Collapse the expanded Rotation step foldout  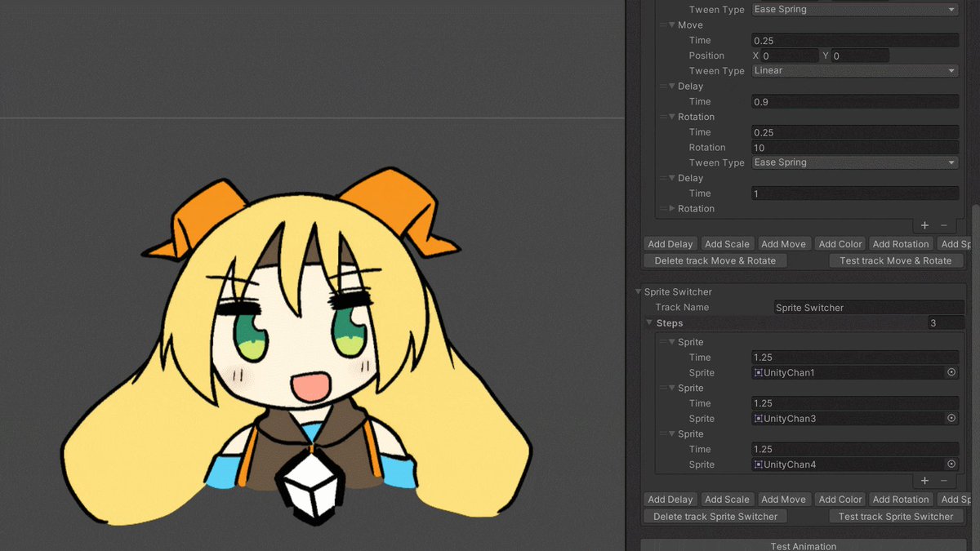coord(673,117)
